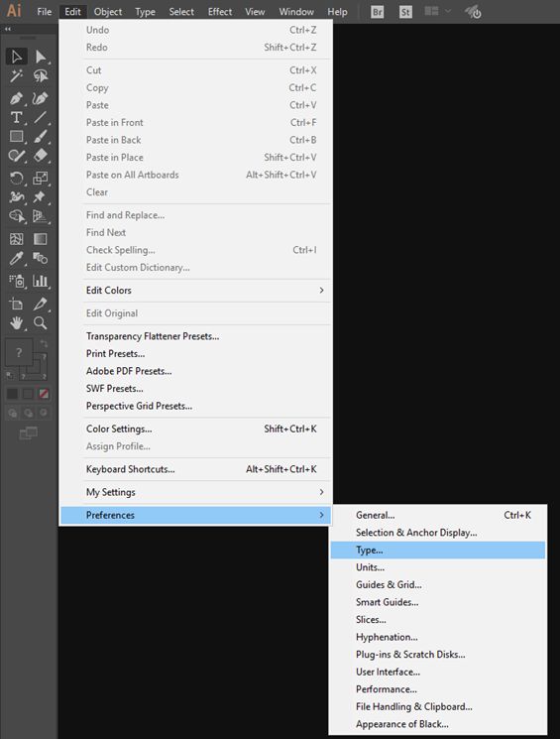This screenshot has width=560, height=739.
Task: Open Adobe PDF Presets... entry
Action: 196,371
